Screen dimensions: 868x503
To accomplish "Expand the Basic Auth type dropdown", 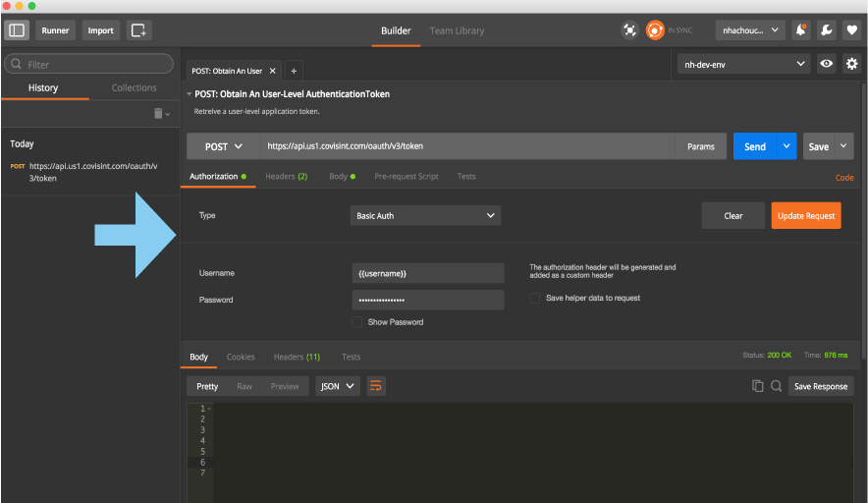I will pyautogui.click(x=425, y=215).
